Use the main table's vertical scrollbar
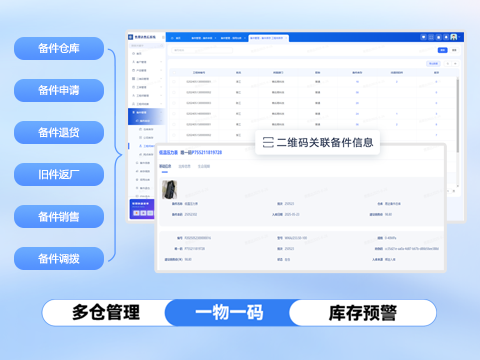This screenshot has height=360, width=480. (x=458, y=115)
